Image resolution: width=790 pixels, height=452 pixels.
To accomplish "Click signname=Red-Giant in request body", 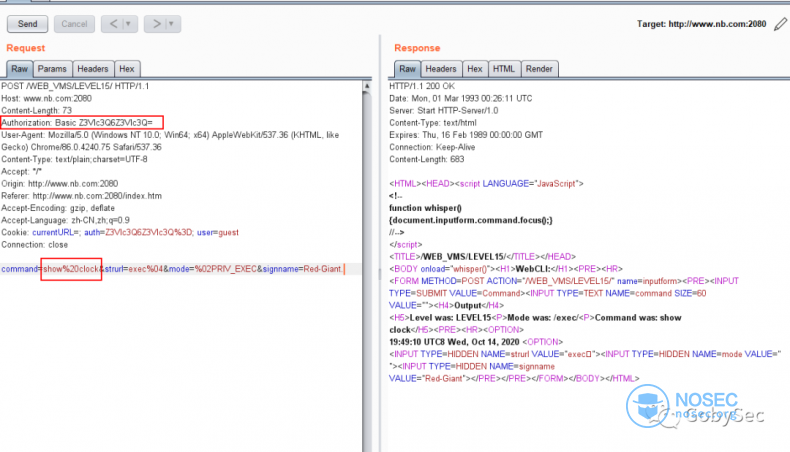I will pos(302,269).
